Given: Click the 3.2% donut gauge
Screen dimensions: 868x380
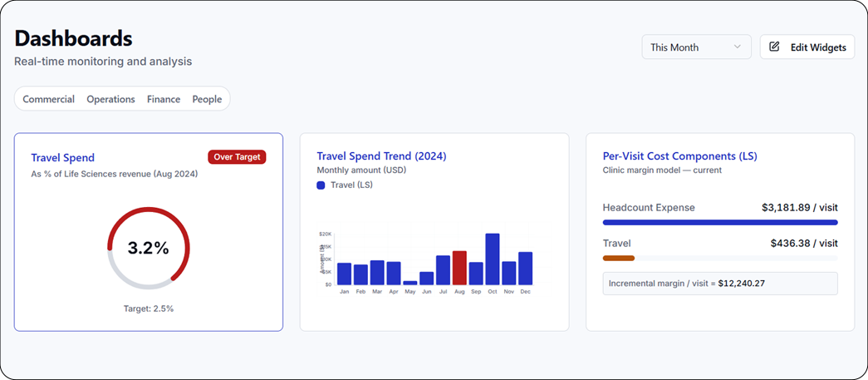Looking at the screenshot, I should [148, 248].
